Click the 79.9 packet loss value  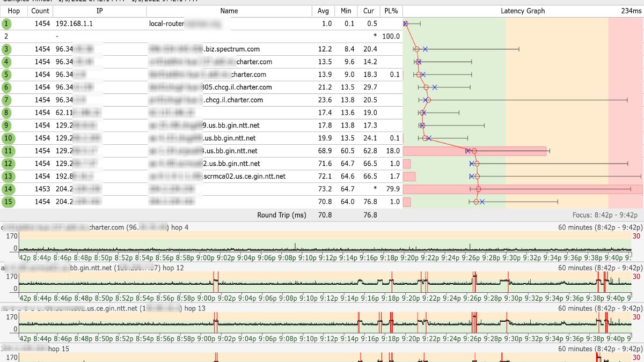click(x=393, y=189)
